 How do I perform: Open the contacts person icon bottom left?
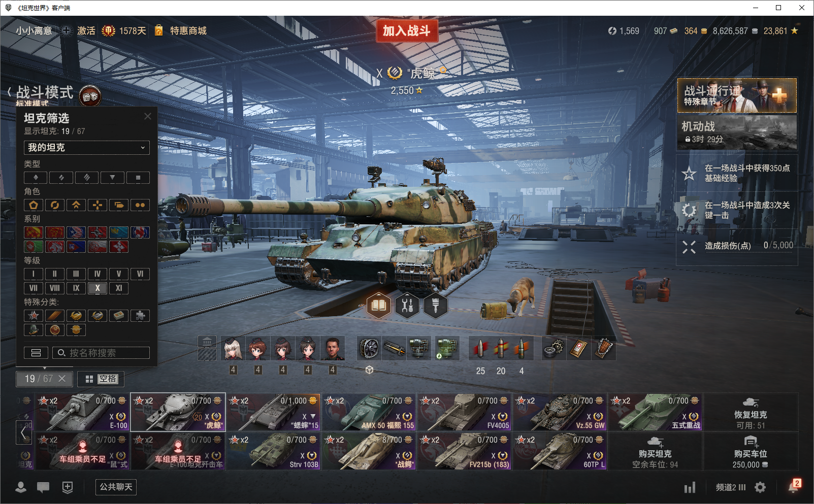point(21,487)
